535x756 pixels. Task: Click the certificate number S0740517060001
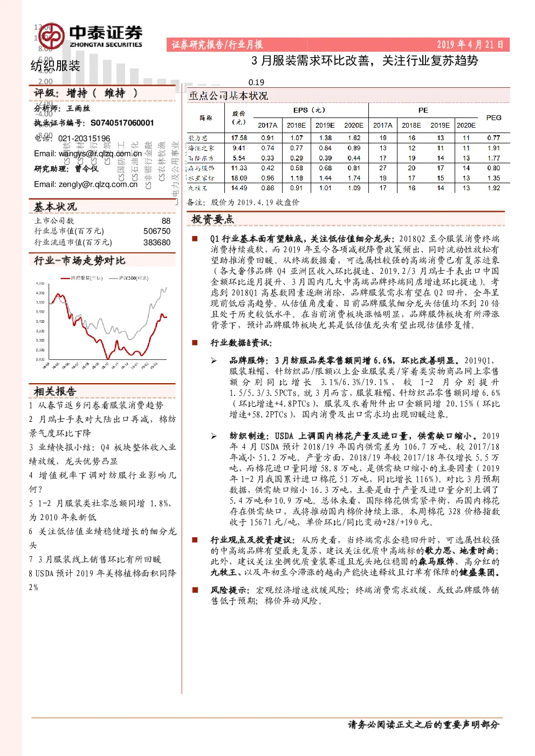tap(122, 123)
